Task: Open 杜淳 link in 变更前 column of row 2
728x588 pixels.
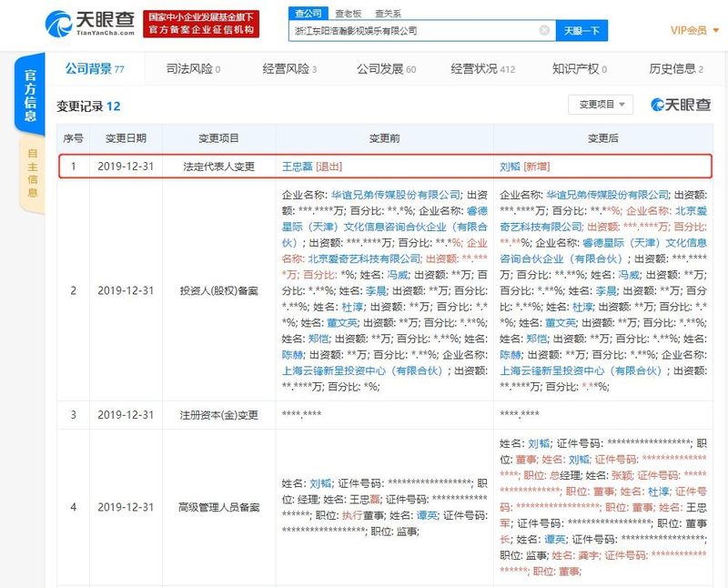Action: tap(352, 307)
